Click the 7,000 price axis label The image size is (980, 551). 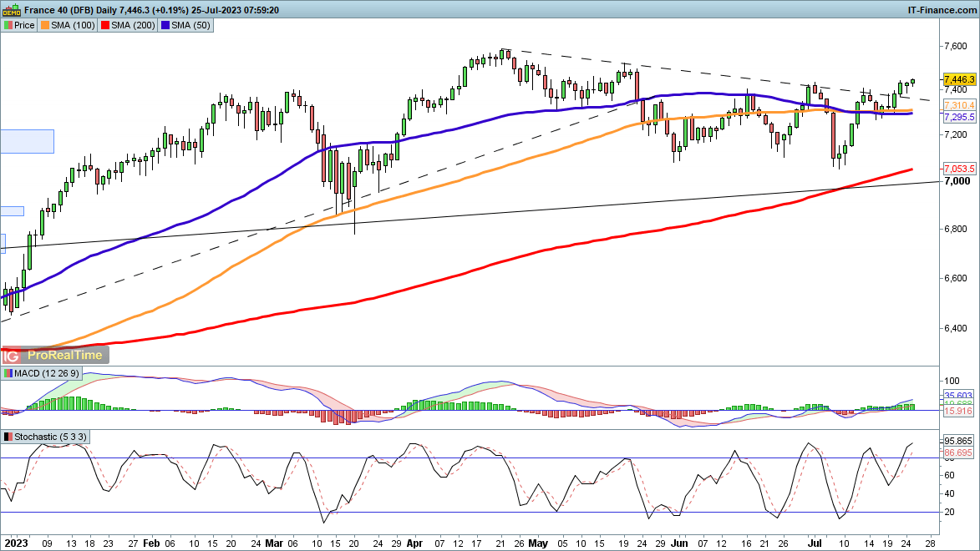[957, 180]
